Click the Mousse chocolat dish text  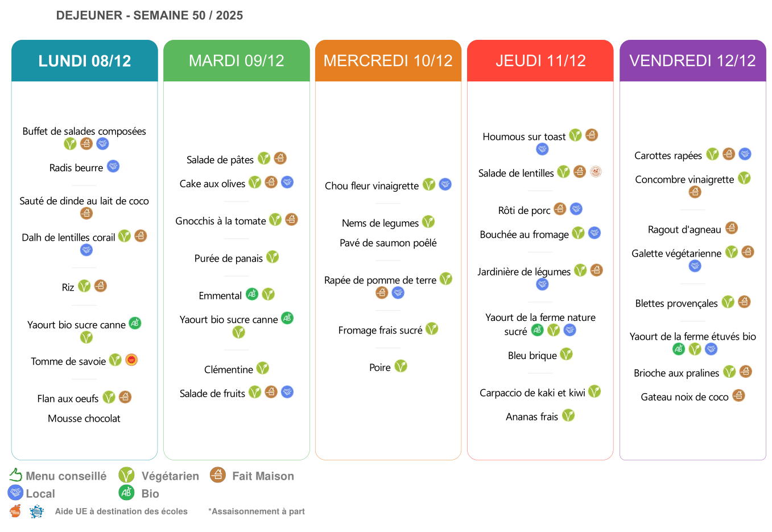(x=84, y=419)
